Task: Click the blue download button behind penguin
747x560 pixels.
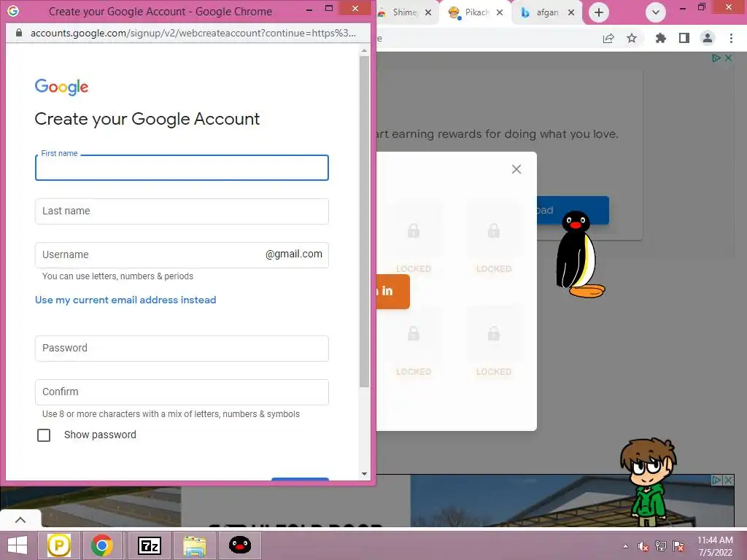Action: pos(573,210)
